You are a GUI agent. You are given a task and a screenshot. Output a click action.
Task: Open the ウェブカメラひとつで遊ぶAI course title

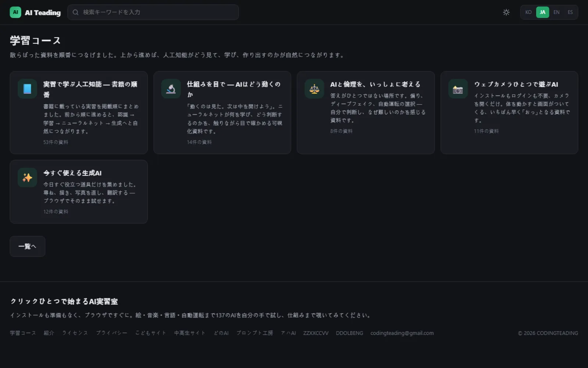point(516,84)
